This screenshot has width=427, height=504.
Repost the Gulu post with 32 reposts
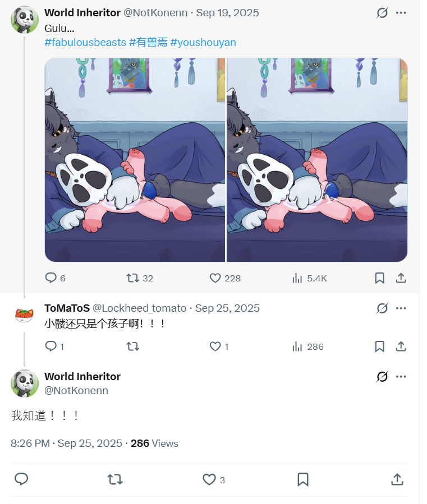[132, 278]
